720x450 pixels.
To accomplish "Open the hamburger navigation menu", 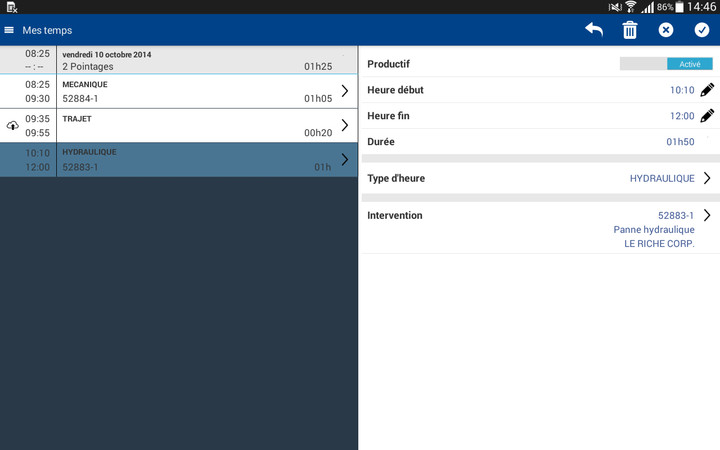I will 10,30.
